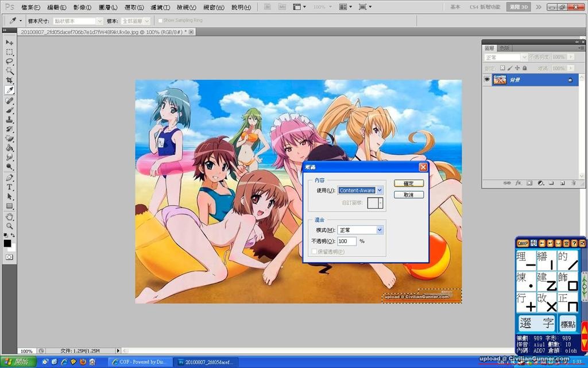Open the 自訂圖樣 custom pattern picker
This screenshot has height=368, width=588.
(x=376, y=203)
